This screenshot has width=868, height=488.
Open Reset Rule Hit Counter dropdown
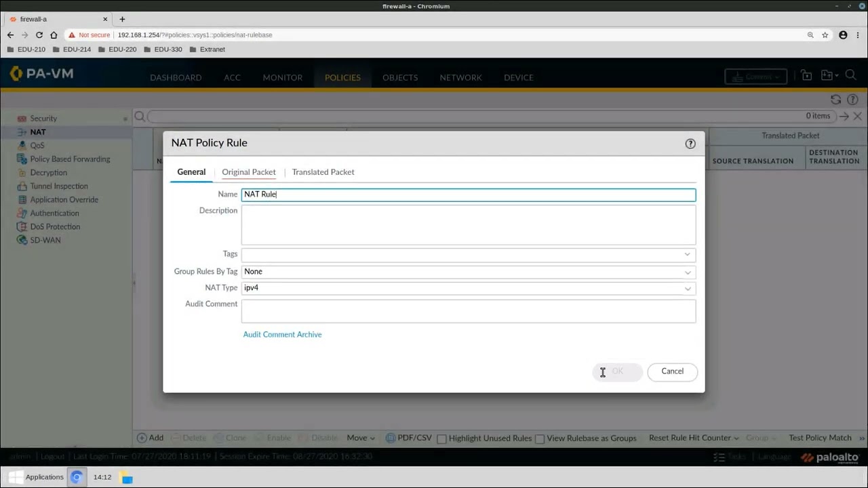point(694,439)
